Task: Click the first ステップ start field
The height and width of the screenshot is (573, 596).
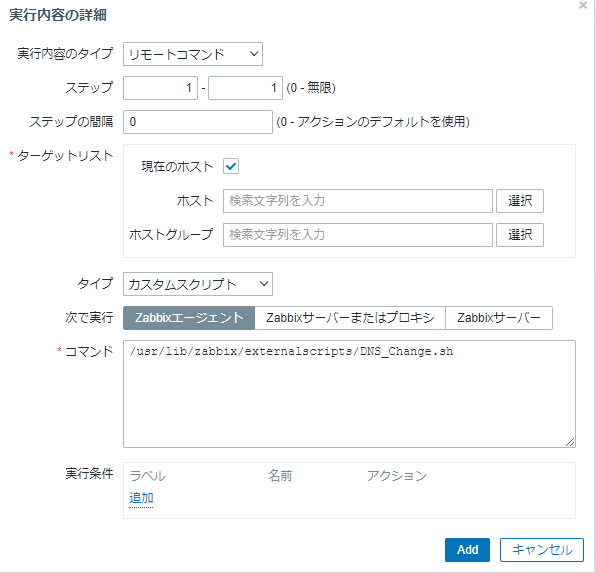Action: pyautogui.click(x=160, y=88)
